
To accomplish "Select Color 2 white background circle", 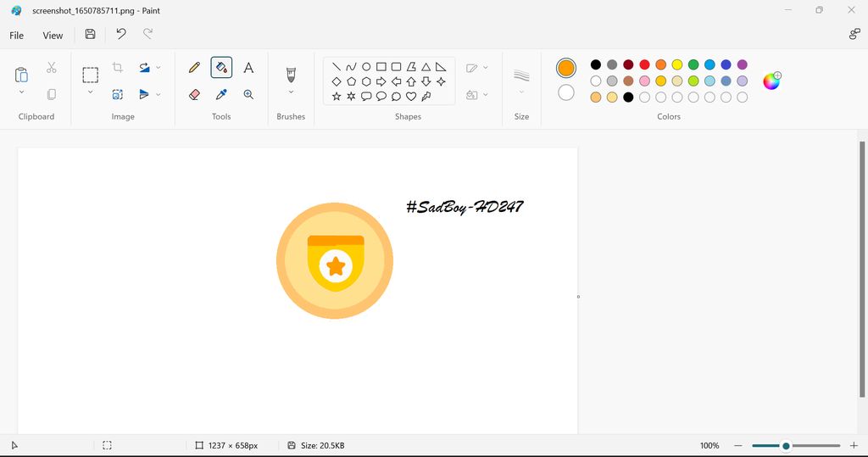I will pos(565,92).
